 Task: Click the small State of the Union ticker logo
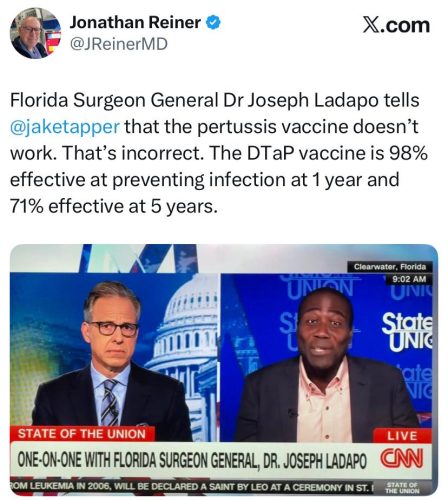click(x=402, y=488)
